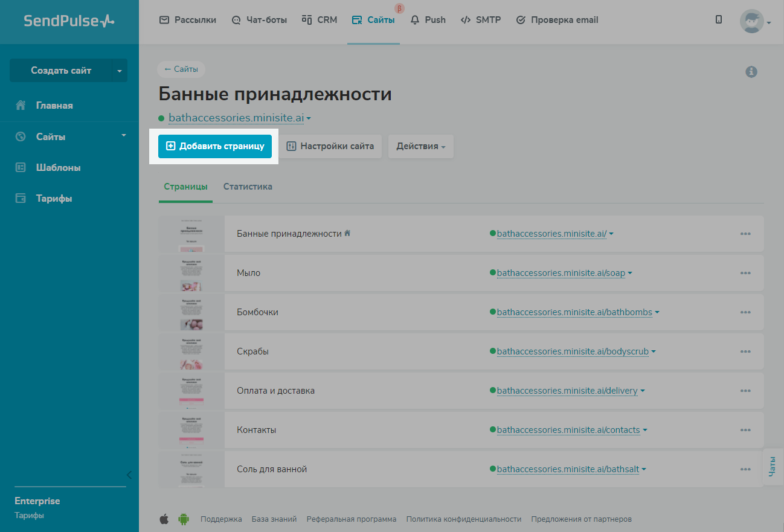This screenshot has height=532, width=784.
Task: Open the Apple app icon in footer
Action: 164,519
